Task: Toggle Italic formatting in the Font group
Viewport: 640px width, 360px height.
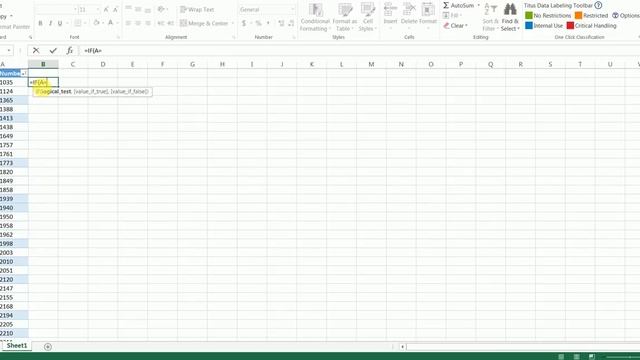Action: (x=50, y=23)
